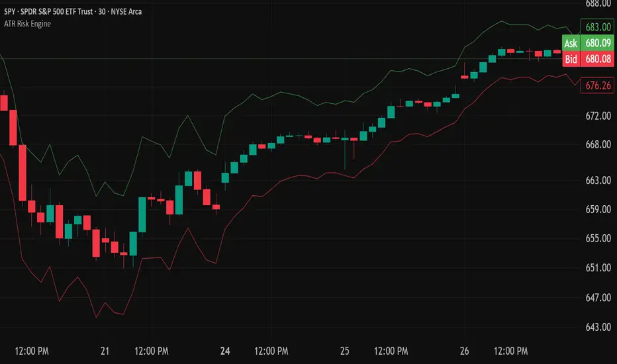Click the tallest red candle at far left
Viewport: 617px width, 364px height.
coord(23,172)
